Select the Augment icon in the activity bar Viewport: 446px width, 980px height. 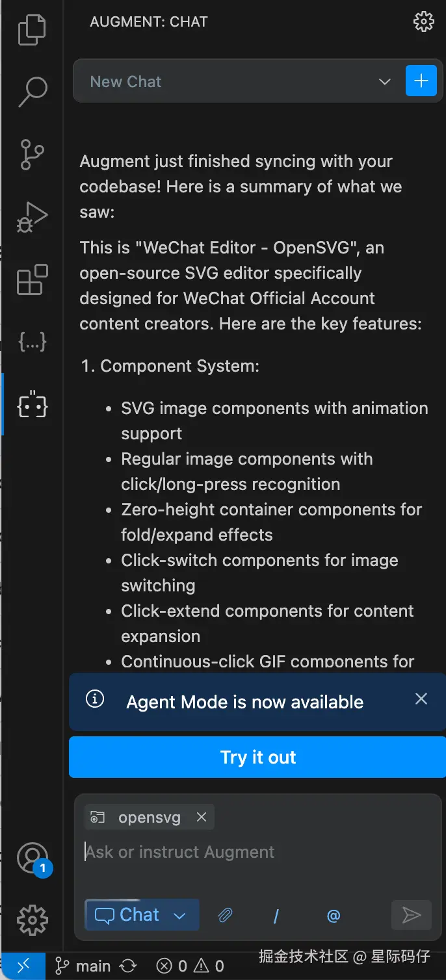[x=32, y=406]
